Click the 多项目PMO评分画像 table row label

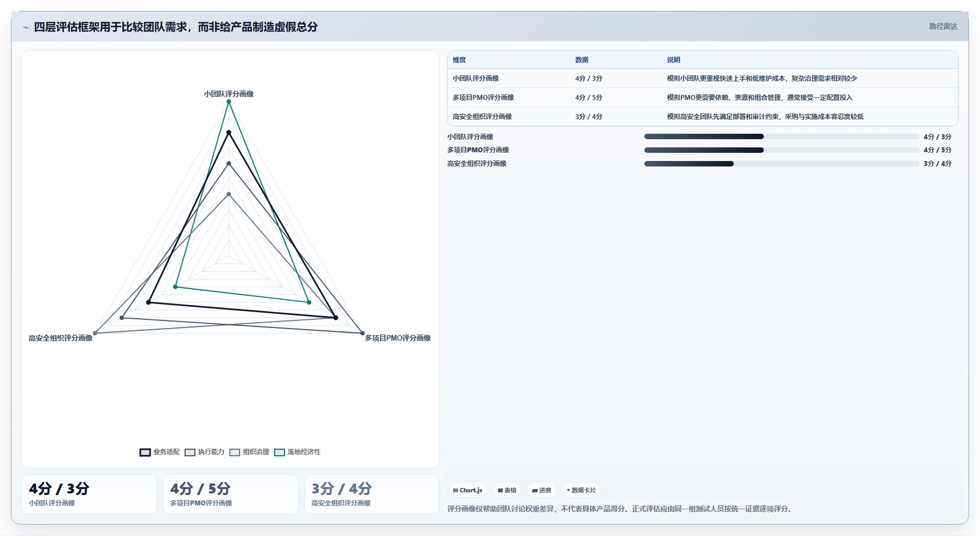483,98
